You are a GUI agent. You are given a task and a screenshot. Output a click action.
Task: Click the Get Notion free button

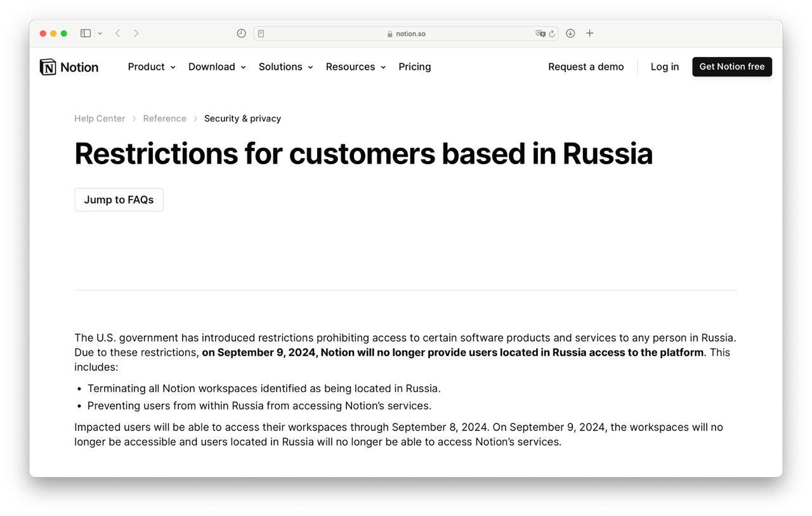coord(732,67)
